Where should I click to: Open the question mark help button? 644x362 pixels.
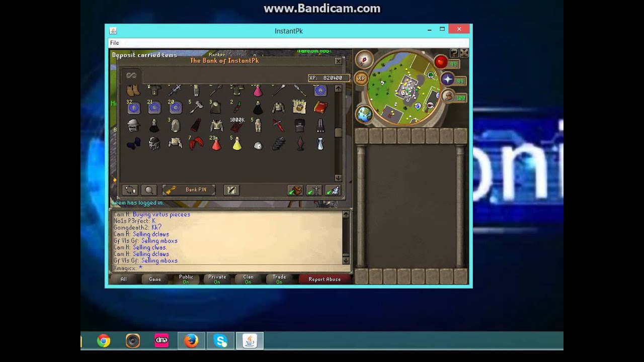click(x=454, y=53)
